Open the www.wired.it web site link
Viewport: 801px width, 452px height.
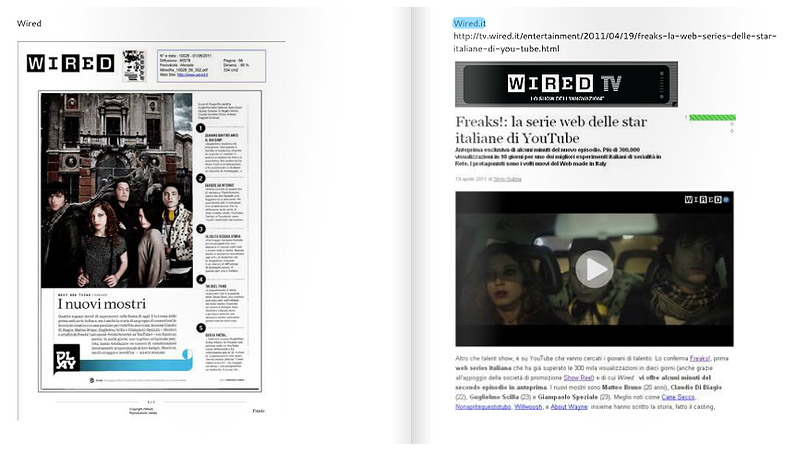[x=192, y=75]
